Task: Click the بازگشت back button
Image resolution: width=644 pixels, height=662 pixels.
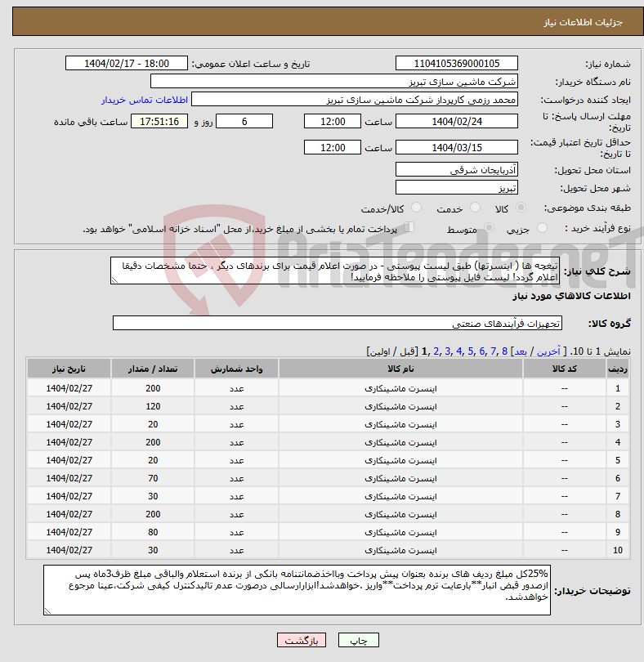Action: pos(302,640)
